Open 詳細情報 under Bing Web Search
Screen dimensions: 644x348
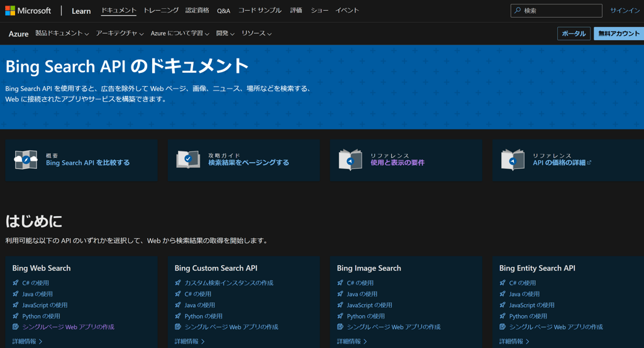(27, 342)
